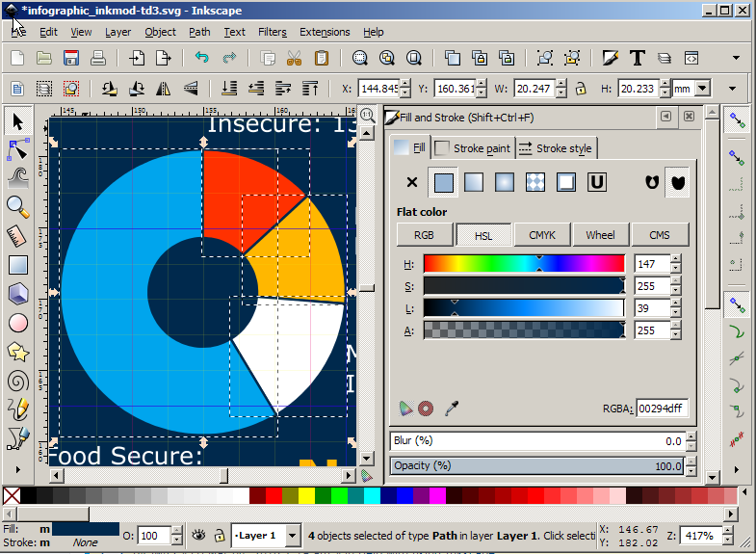
Task: Click the Text tool icon in toolbar
Action: [637, 58]
